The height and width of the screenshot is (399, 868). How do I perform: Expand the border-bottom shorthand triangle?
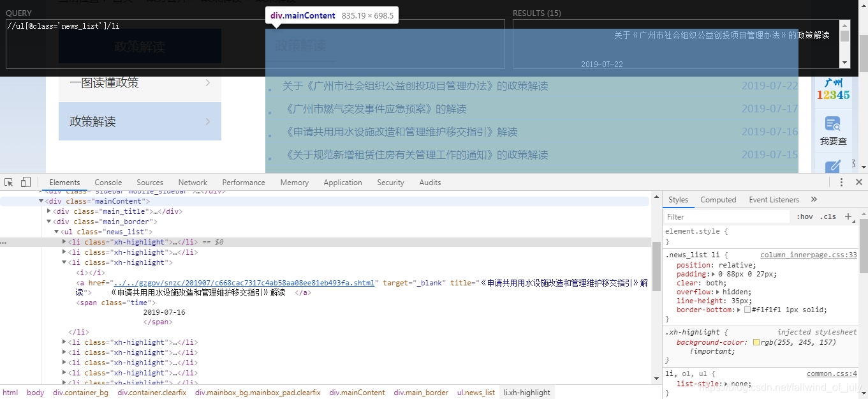(x=739, y=310)
